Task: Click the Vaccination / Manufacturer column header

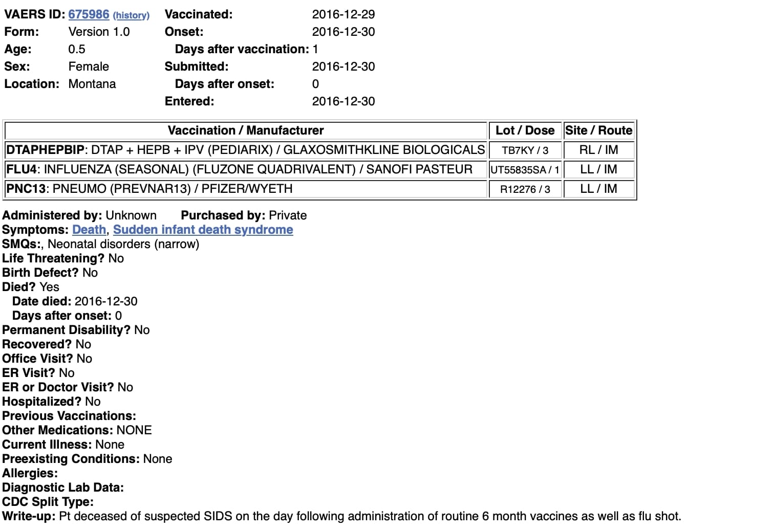Action: [246, 130]
